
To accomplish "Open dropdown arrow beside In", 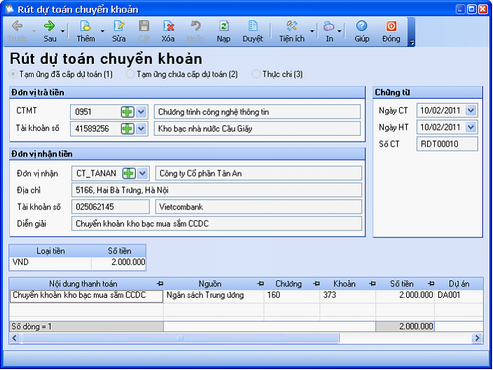I will (x=339, y=31).
